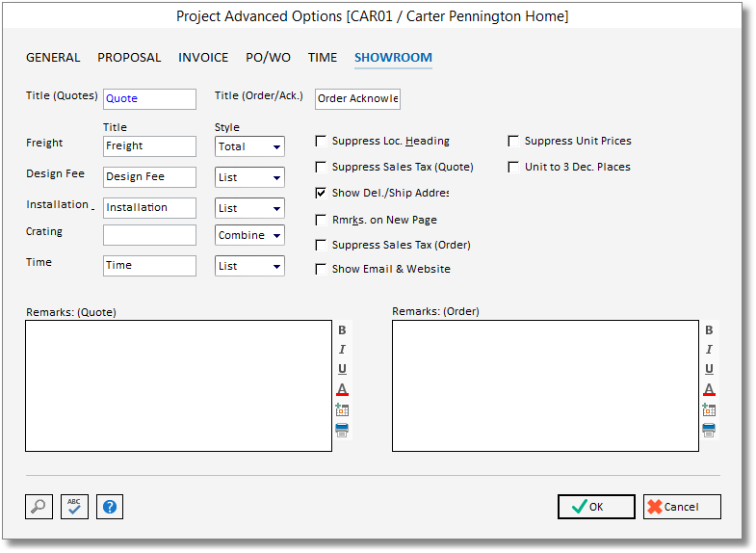Enable Suppress Sales Tax (Quote)

coord(321,168)
